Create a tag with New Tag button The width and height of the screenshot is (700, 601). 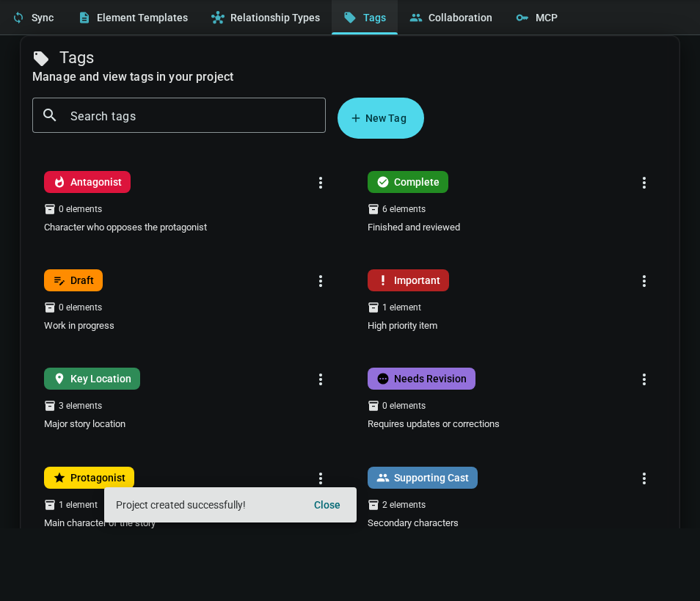(x=380, y=118)
